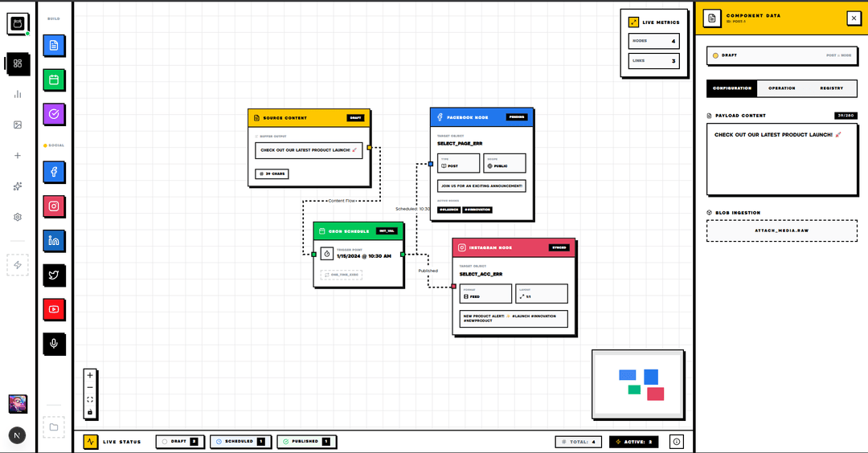
Task: Click the Live Metrics expand icon
Action: coord(633,22)
